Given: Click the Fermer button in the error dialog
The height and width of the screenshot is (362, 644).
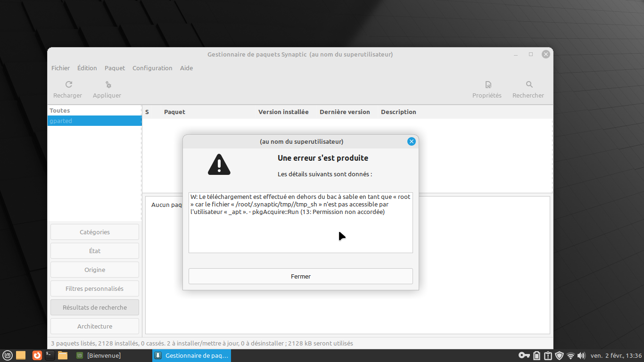Looking at the screenshot, I should (x=301, y=276).
